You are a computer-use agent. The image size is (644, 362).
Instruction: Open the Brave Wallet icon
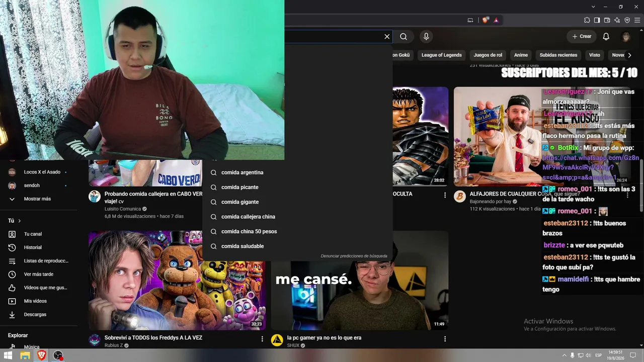(x=607, y=20)
